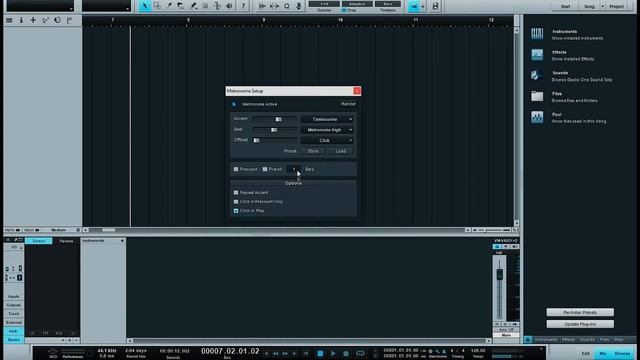640x360 pixels.
Task: Open the Pool icon in browser
Action: [537, 117]
